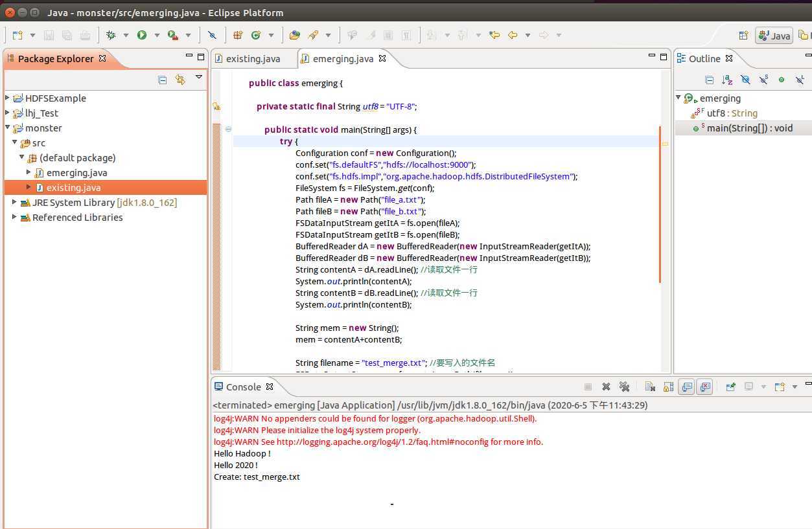Click the Debug bug icon
This screenshot has height=529, width=812.
[x=111, y=35]
